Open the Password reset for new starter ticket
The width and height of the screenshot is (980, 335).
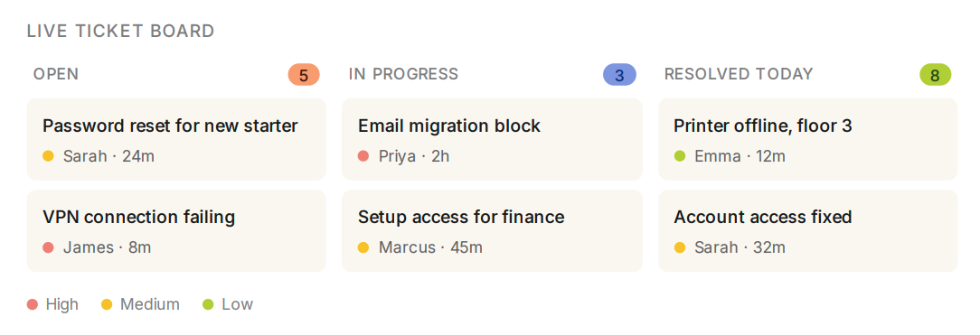tap(176, 139)
